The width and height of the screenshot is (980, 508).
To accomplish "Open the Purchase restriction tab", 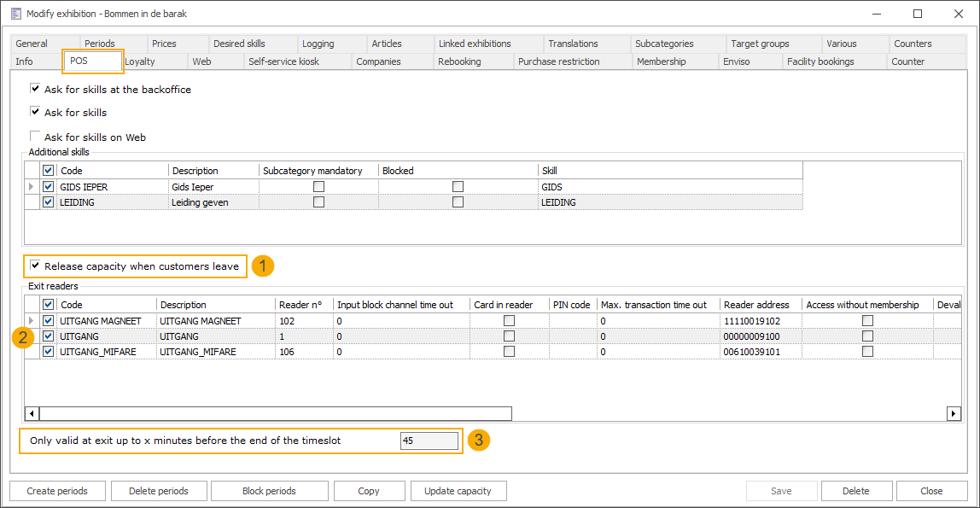I will (x=558, y=61).
